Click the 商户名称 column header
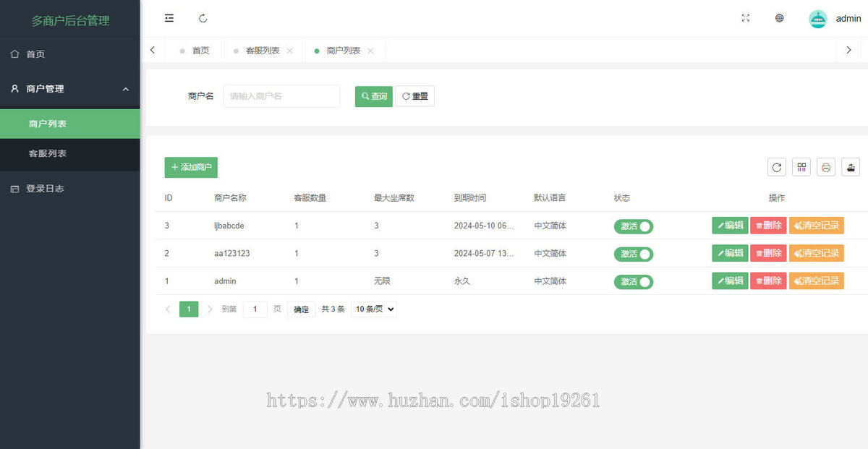868x449 pixels. [x=230, y=198]
